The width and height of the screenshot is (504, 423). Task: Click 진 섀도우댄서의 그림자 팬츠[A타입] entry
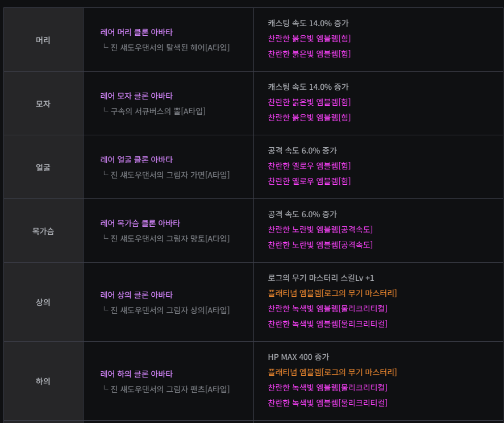click(x=170, y=389)
